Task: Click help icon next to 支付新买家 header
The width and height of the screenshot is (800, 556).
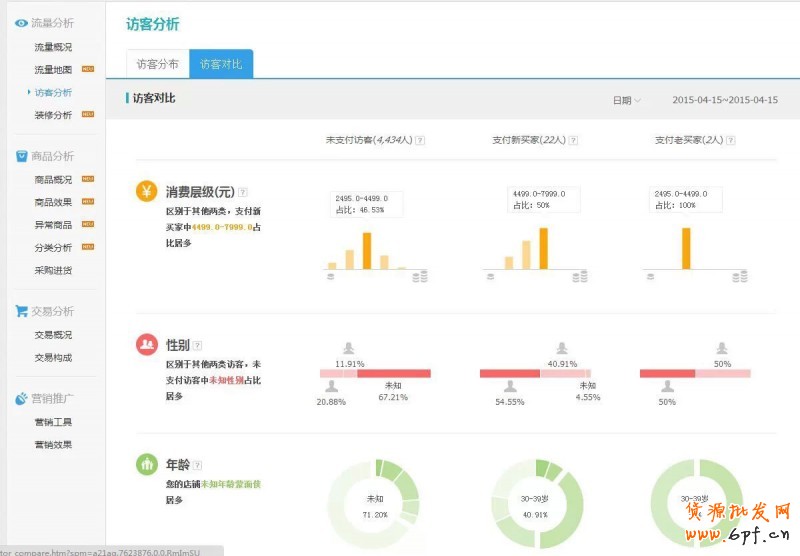Action: pyautogui.click(x=573, y=141)
